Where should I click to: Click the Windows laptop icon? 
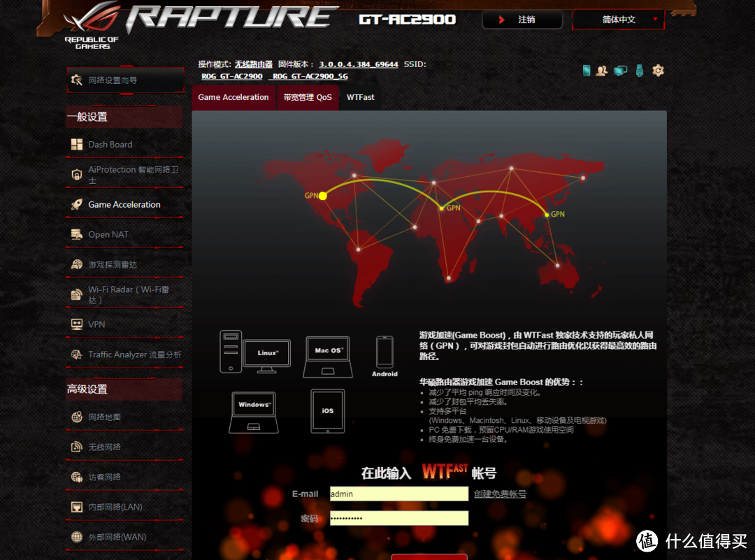coord(253,412)
